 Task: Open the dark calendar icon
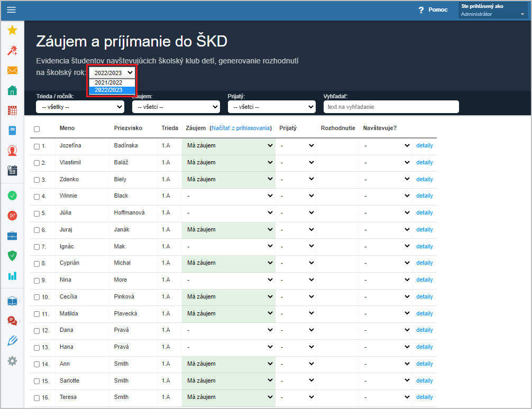tap(12, 170)
